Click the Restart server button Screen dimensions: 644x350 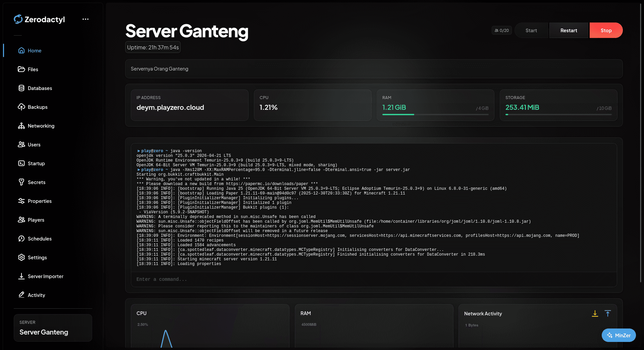pyautogui.click(x=569, y=30)
